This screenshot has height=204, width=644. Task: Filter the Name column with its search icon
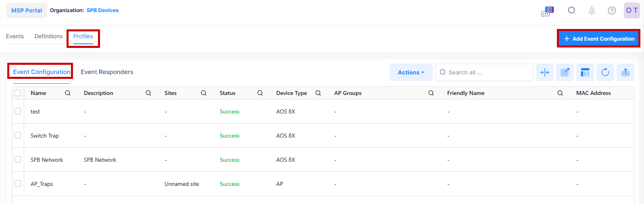coord(68,93)
